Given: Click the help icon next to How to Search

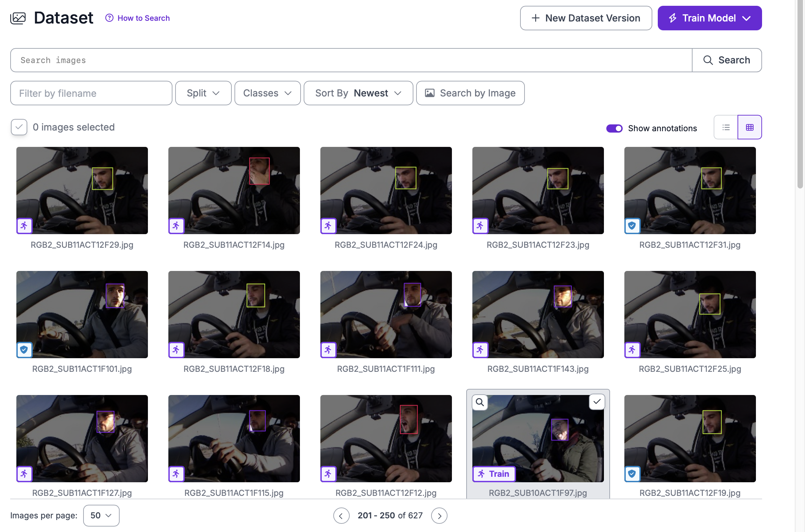Looking at the screenshot, I should click(109, 18).
